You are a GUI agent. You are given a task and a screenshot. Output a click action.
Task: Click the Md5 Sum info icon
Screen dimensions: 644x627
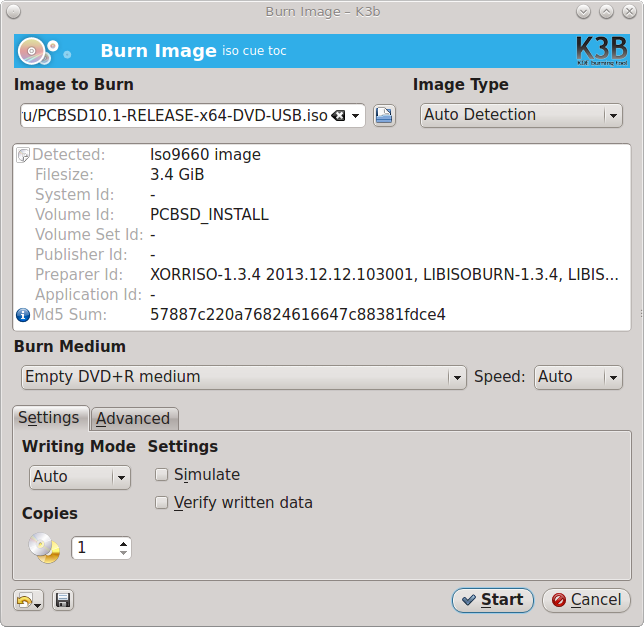click(x=23, y=315)
